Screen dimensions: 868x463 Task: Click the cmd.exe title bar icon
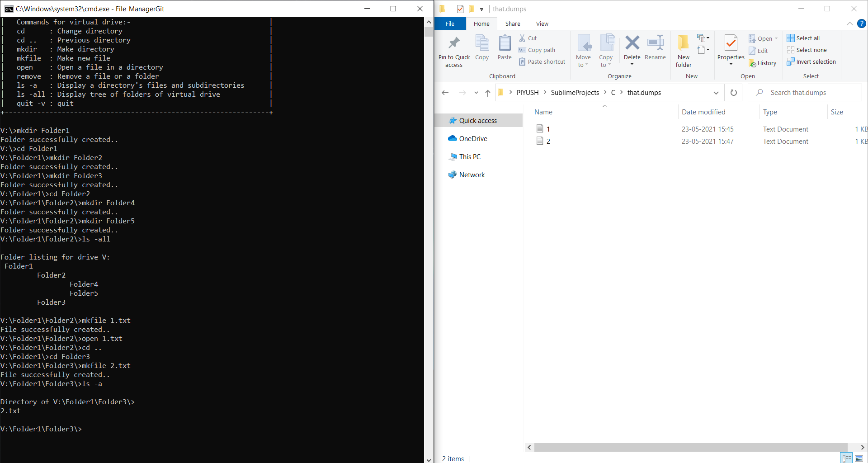pyautogui.click(x=9, y=9)
